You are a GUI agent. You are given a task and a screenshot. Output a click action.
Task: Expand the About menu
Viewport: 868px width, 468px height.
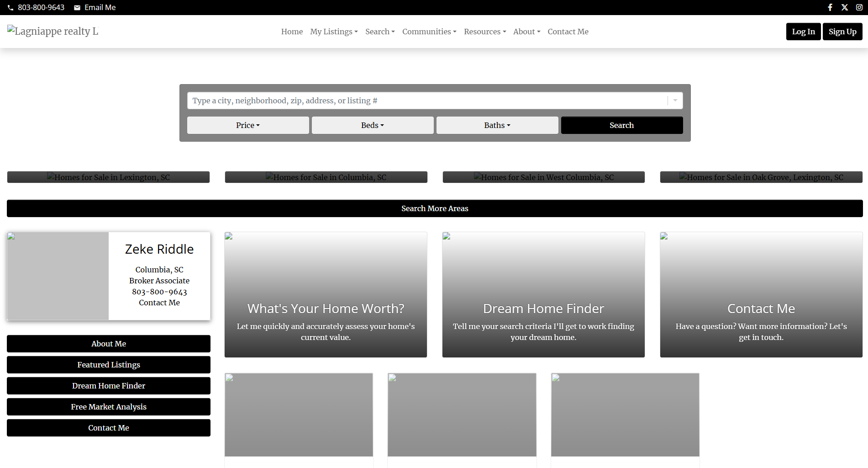526,32
